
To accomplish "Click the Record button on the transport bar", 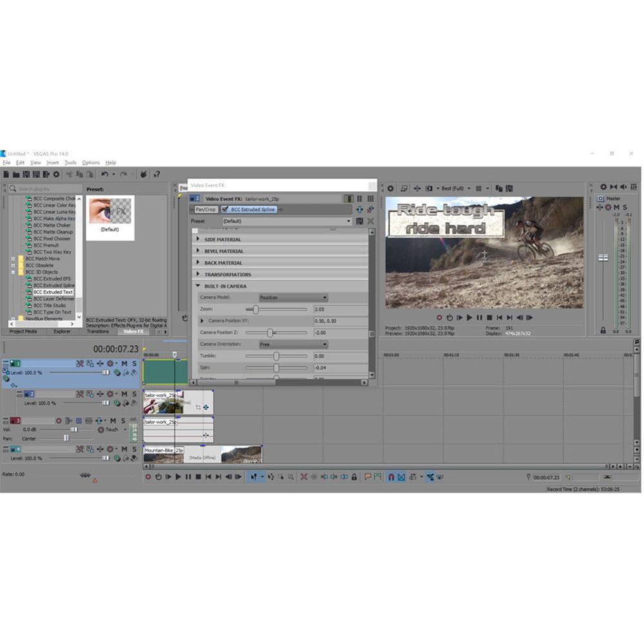I will pos(148,477).
